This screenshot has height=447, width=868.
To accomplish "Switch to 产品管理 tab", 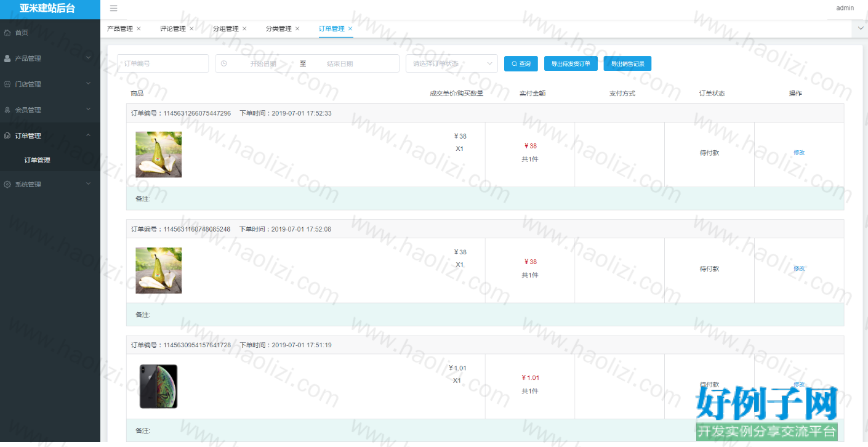I will click(x=119, y=29).
